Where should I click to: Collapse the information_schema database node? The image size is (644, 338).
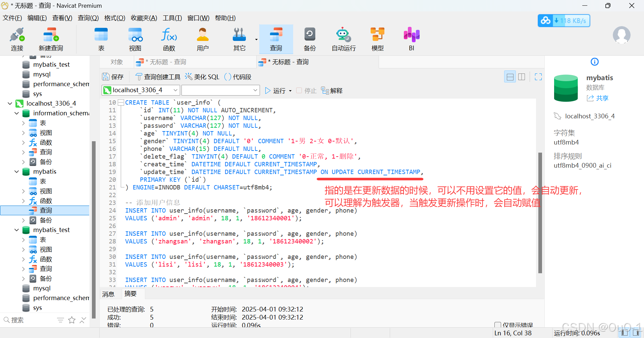[16, 113]
